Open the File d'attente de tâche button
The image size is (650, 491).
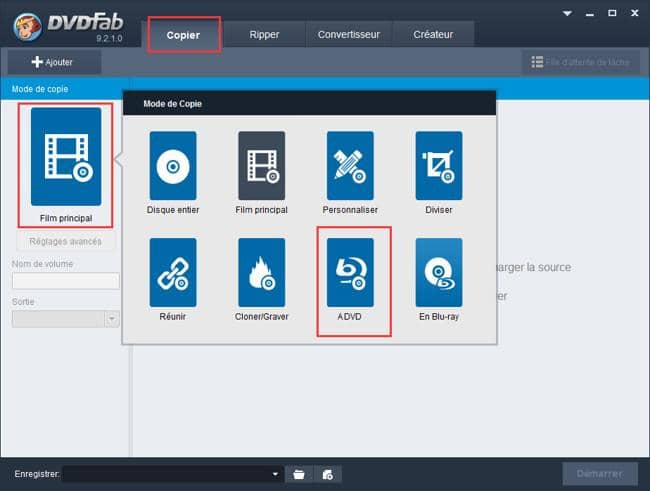click(580, 62)
